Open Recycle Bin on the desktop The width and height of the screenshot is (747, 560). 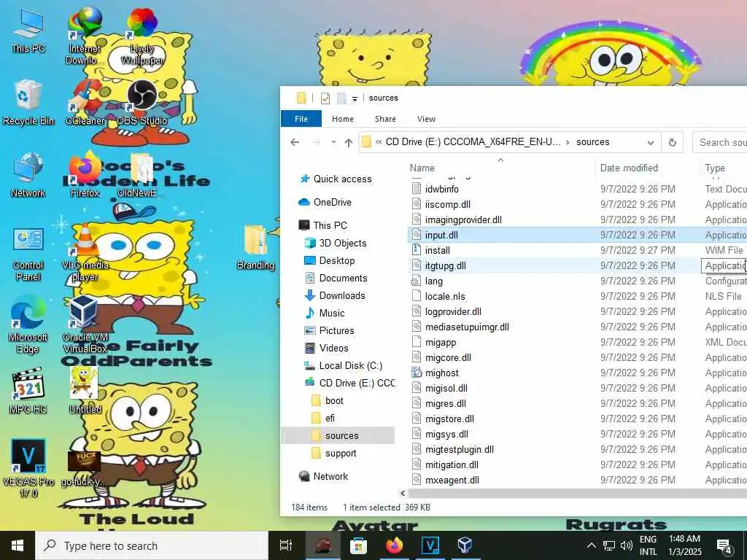click(x=28, y=104)
